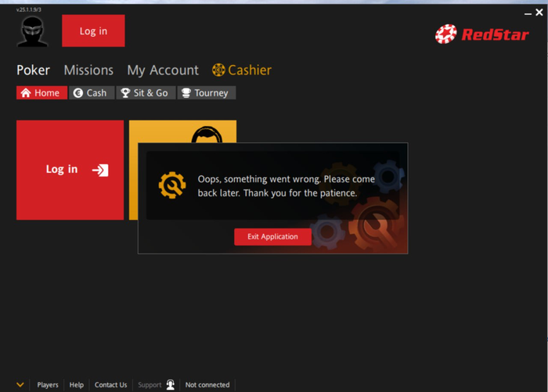Image resolution: width=548 pixels, height=392 pixels.
Task: Open Contact Us in the footer
Action: 111,385
